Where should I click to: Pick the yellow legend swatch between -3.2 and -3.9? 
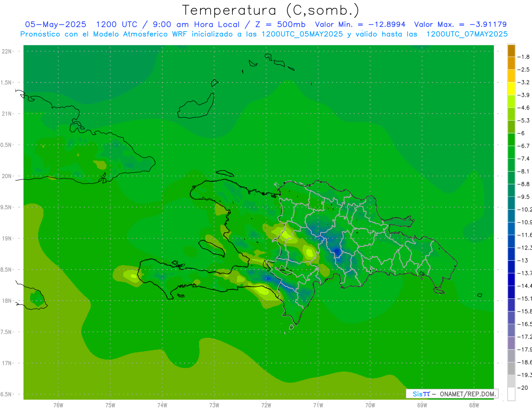tap(511, 89)
